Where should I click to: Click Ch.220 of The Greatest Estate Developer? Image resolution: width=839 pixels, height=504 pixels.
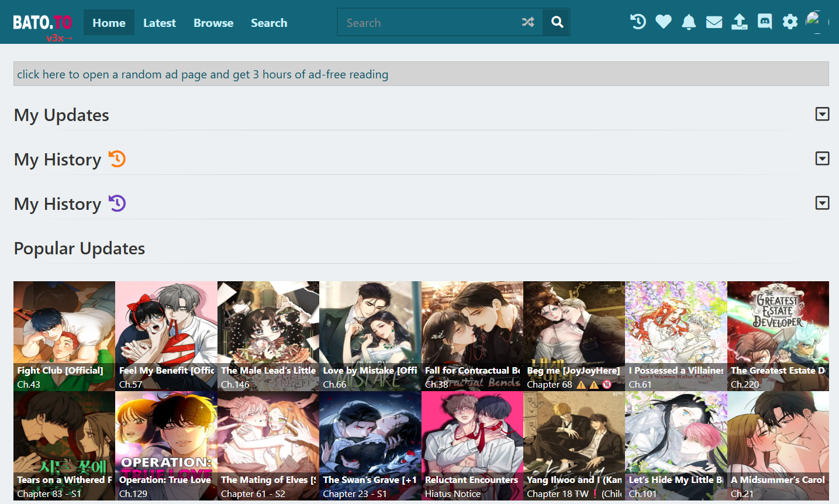point(745,384)
